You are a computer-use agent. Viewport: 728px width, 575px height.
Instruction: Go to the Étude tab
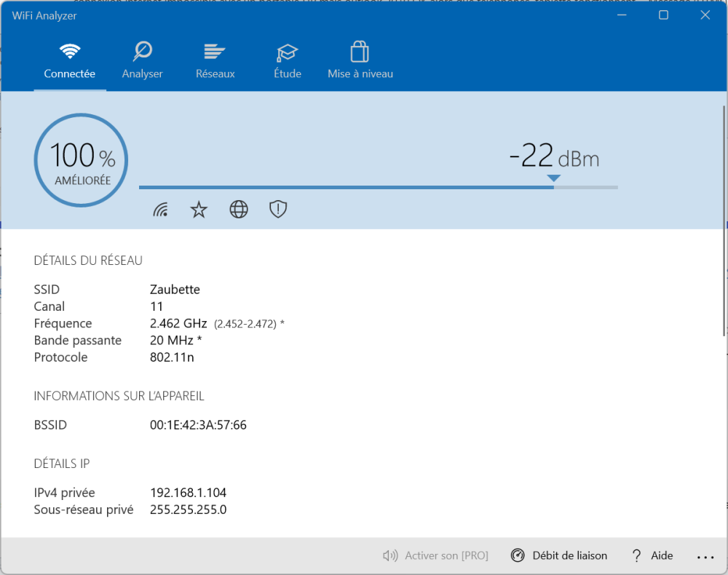coord(288,62)
